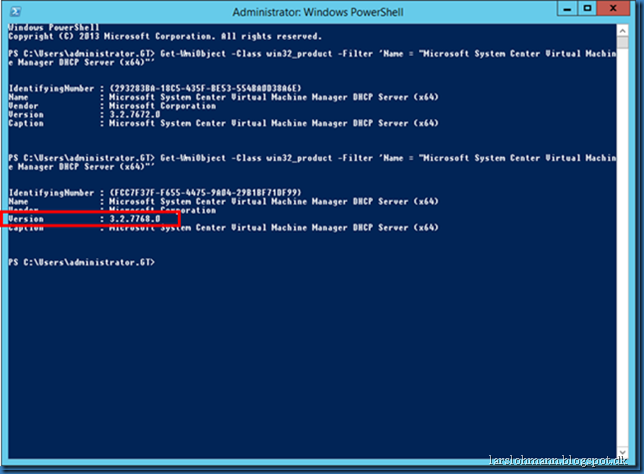Click the second result's Name value

[x=274, y=202]
